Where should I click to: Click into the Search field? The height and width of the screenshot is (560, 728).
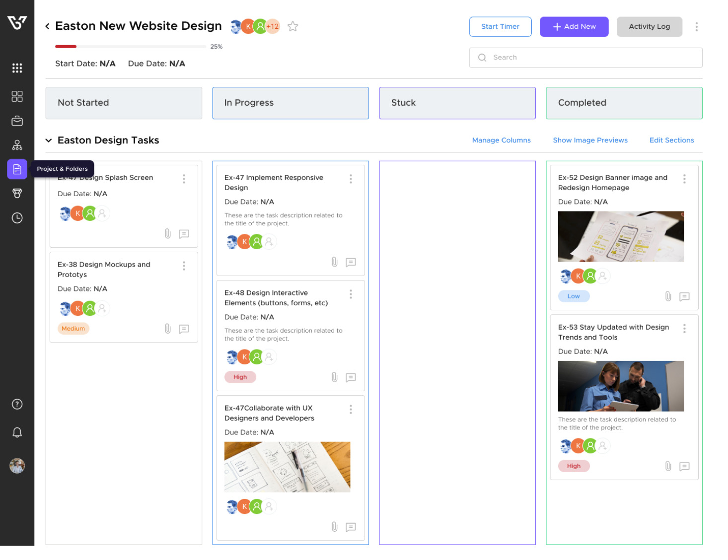[x=586, y=58]
